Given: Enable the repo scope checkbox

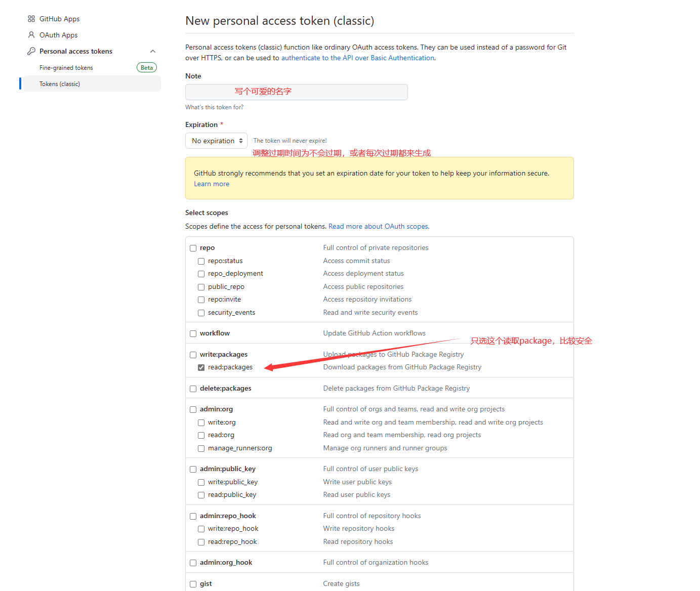Looking at the screenshot, I should click(x=193, y=248).
